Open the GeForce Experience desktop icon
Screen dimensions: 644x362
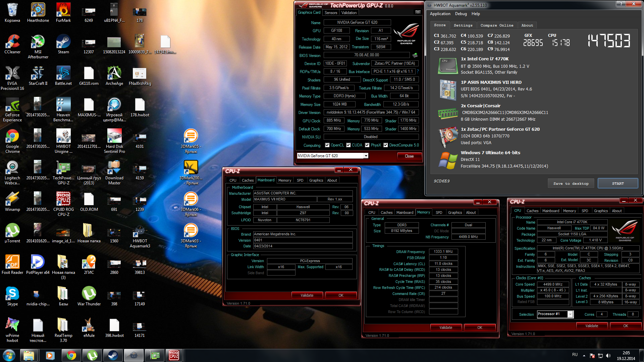click(12, 110)
